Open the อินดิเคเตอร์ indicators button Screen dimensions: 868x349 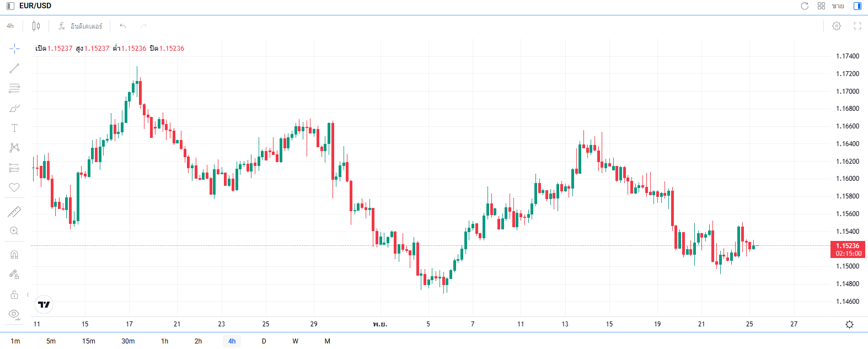81,26
